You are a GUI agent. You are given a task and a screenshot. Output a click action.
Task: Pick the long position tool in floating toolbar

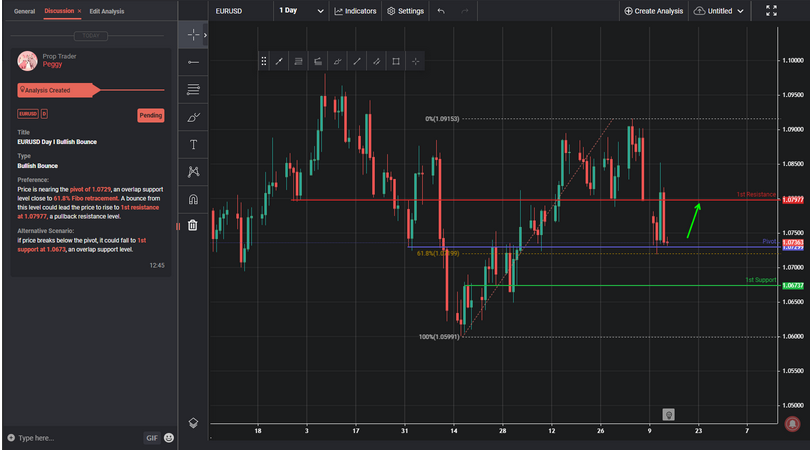(x=318, y=62)
